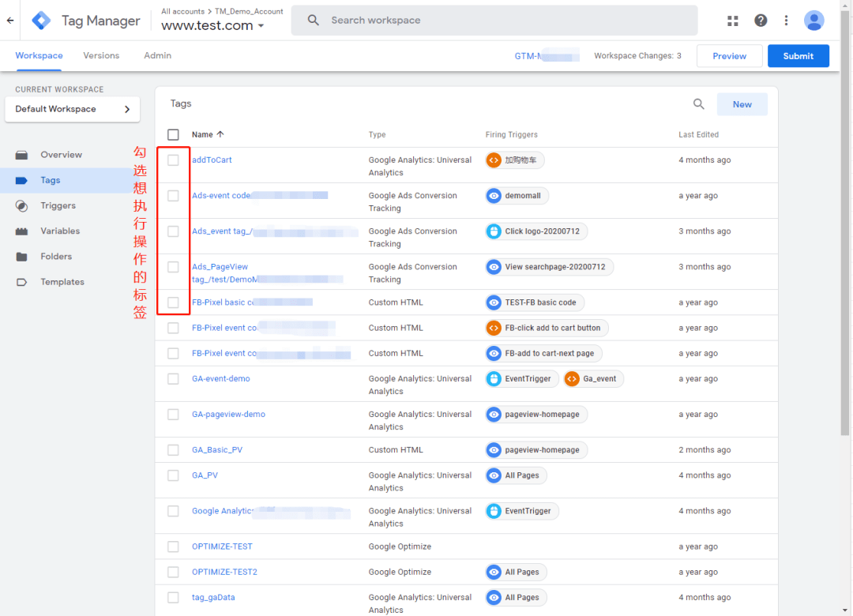
Task: Click the GTM container ID link
Action: 547,56
